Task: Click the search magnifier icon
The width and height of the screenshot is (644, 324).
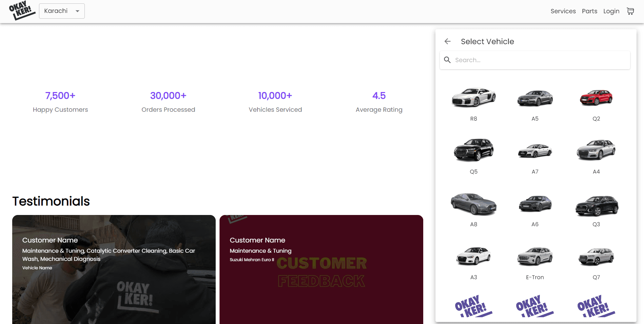Action: tap(447, 60)
